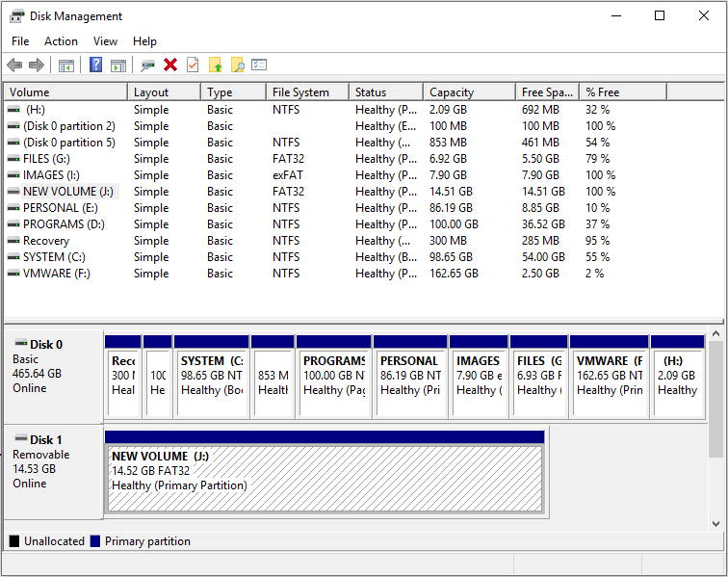The height and width of the screenshot is (577, 728).
Task: Click the Properties checkmark page icon
Action: coord(193,65)
